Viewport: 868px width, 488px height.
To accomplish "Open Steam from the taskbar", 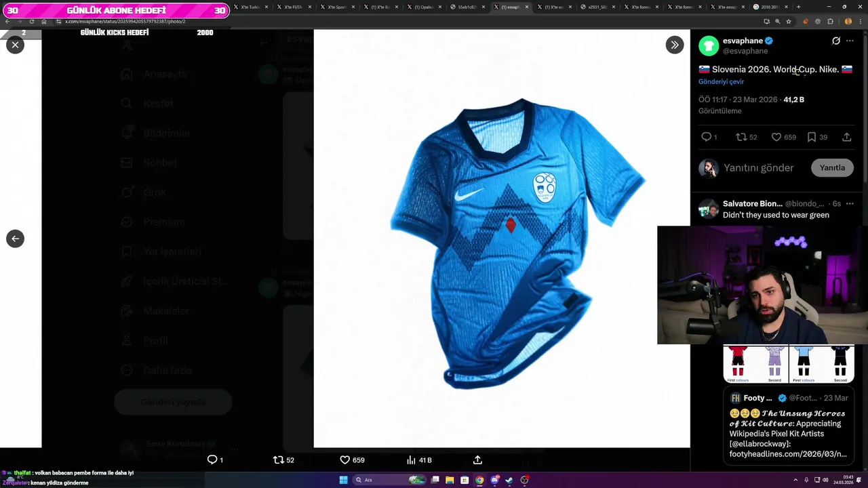I will pyautogui.click(x=509, y=480).
